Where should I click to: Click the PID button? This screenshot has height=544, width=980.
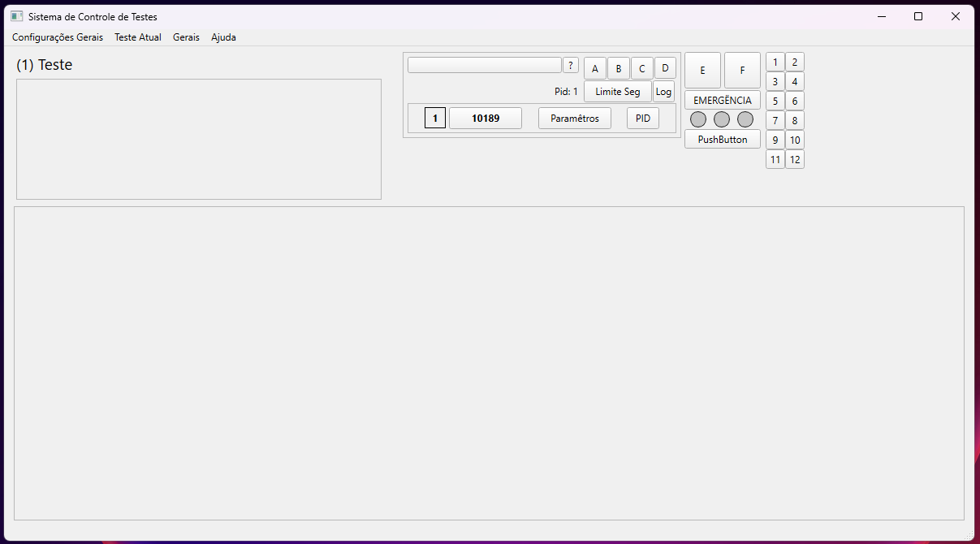tap(643, 119)
